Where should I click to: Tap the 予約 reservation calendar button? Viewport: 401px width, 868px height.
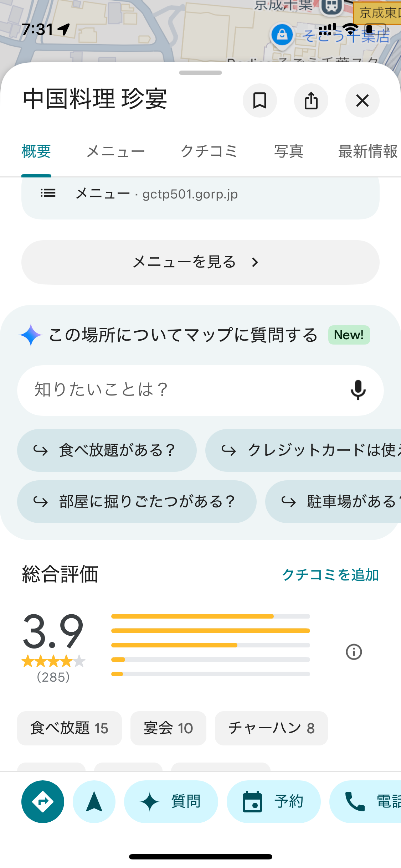273,801
